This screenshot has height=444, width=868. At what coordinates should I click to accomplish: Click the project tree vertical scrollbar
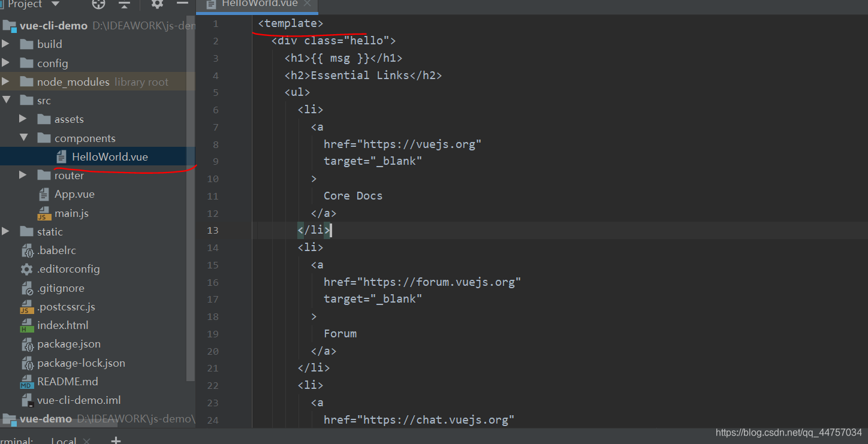point(191,198)
